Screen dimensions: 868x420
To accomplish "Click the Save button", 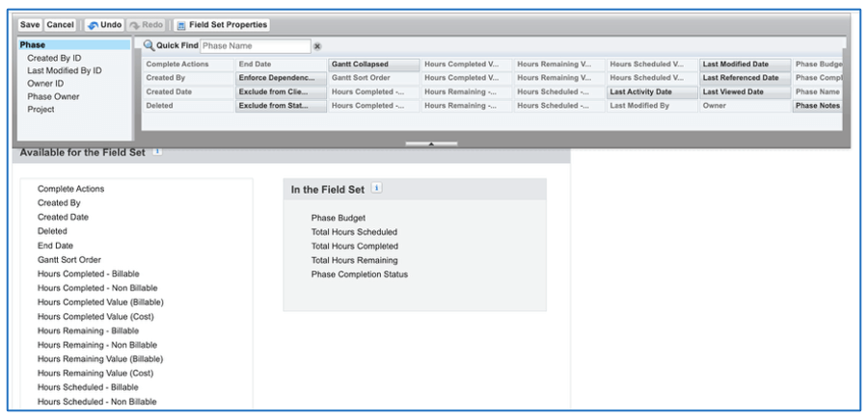I will pos(30,25).
